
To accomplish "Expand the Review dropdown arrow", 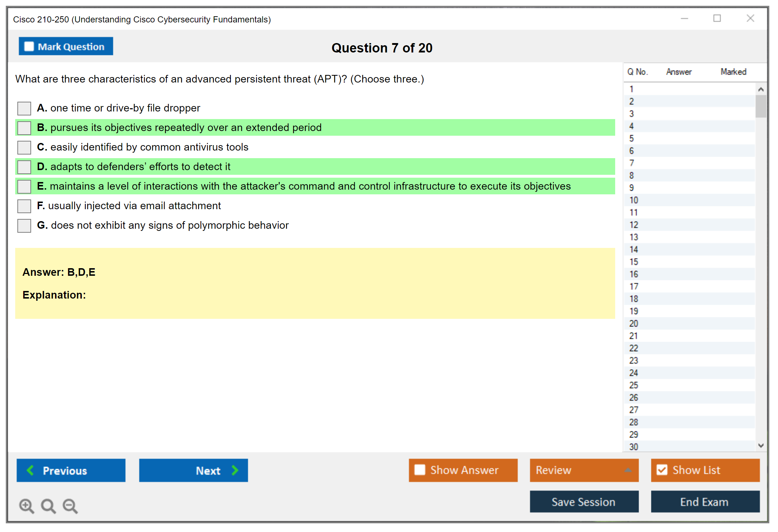I will pos(628,470).
